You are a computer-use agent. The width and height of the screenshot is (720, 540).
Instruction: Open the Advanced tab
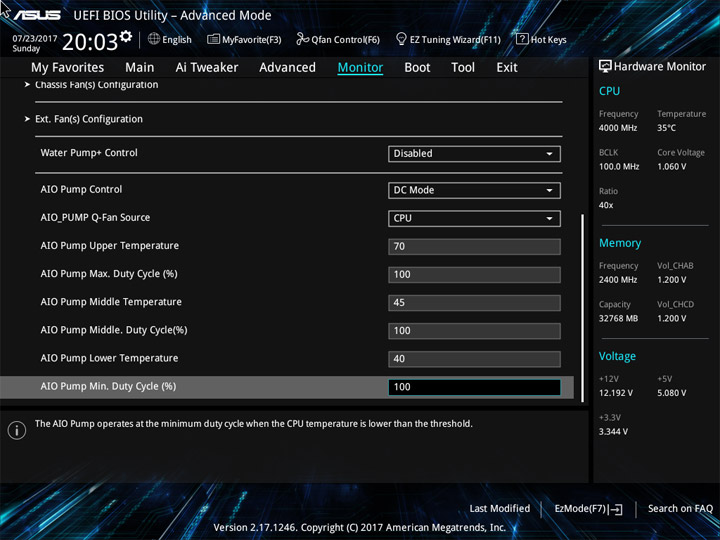tap(287, 68)
